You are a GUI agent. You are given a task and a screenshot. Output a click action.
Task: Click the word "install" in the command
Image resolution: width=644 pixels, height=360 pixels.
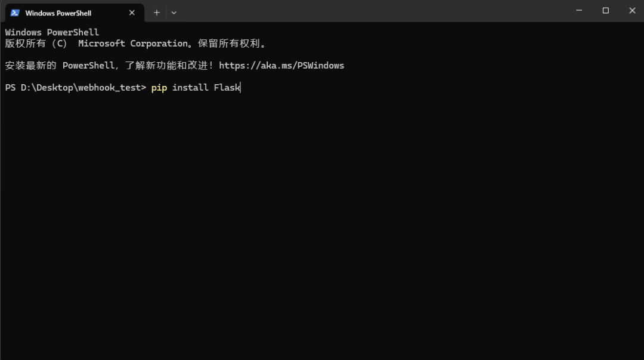pyautogui.click(x=190, y=88)
